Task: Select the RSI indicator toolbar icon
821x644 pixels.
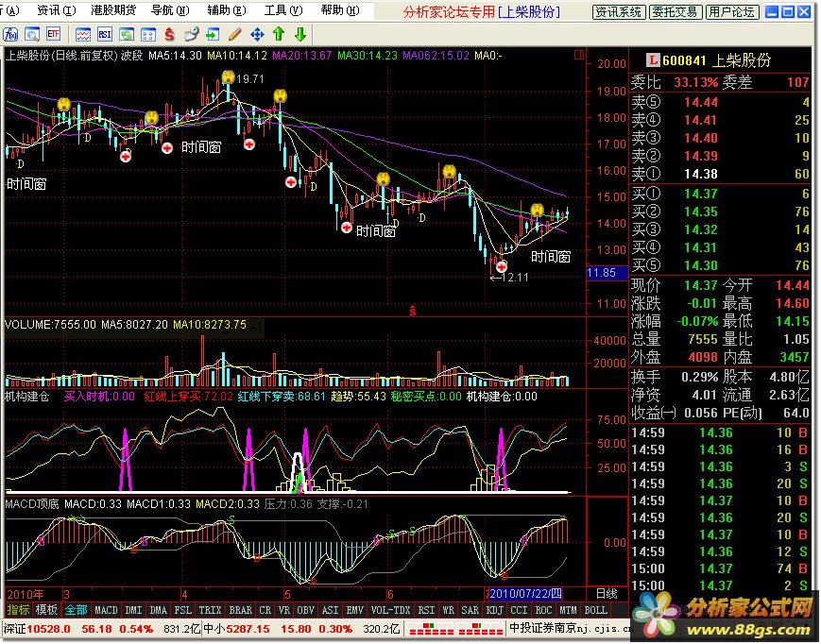Action: [105, 35]
